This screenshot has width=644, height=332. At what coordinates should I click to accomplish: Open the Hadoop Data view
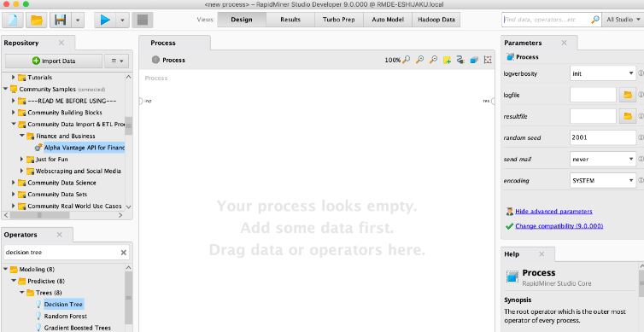[x=436, y=20]
